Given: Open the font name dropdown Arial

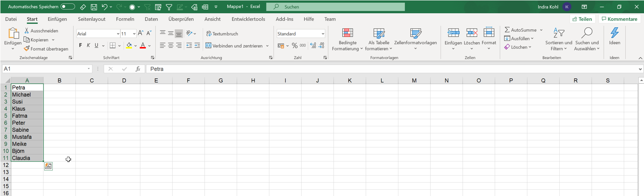Looking at the screenshot, I should [118, 34].
